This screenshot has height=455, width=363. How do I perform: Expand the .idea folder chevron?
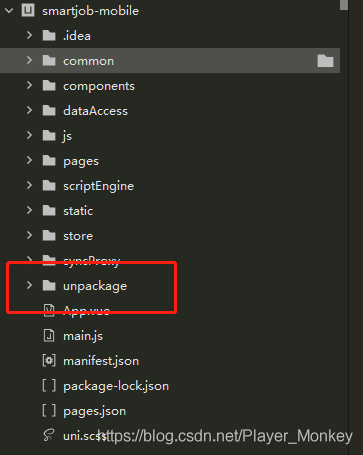tap(29, 35)
